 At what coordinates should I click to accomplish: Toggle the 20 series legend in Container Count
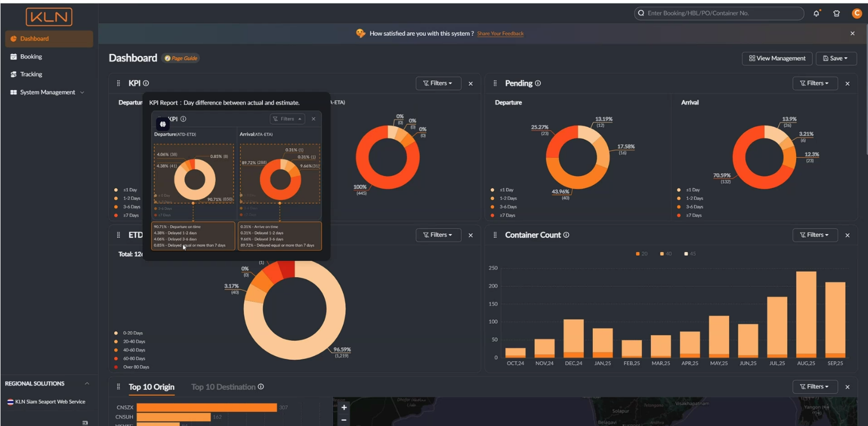pos(641,254)
